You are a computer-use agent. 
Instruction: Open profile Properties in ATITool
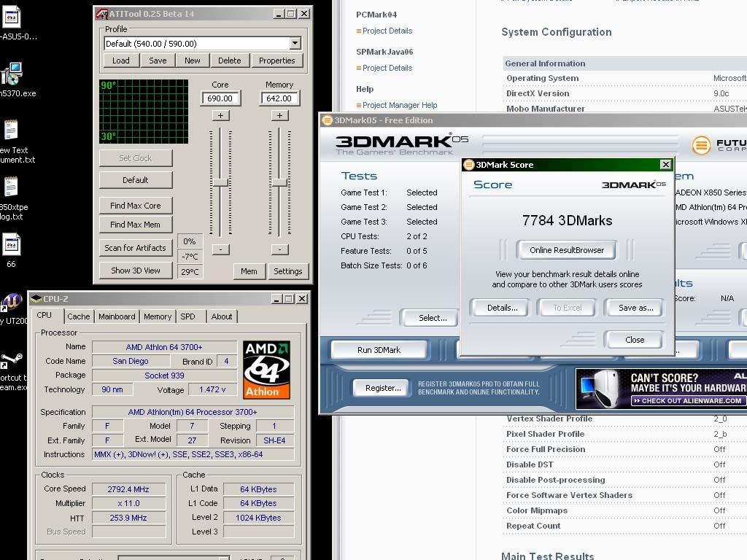276,61
